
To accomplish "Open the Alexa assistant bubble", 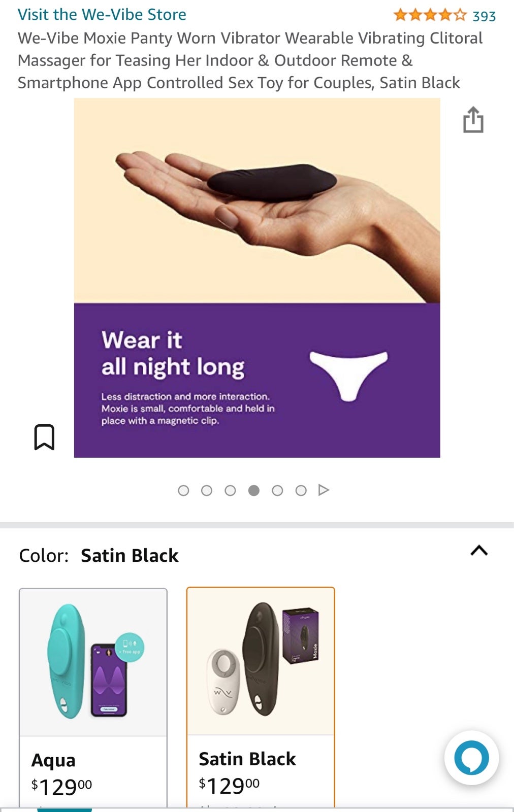I will [x=471, y=758].
